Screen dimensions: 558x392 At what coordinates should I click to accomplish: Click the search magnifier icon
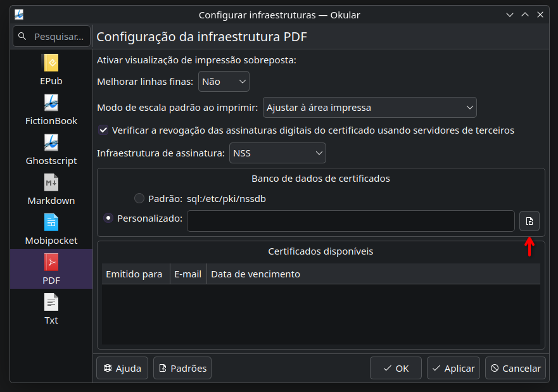coord(22,36)
